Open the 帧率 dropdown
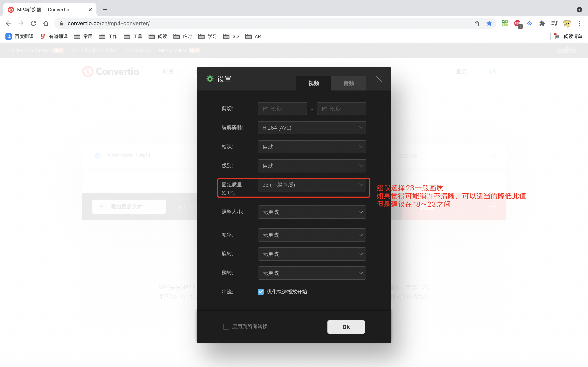This screenshot has height=367, width=588. (312, 235)
